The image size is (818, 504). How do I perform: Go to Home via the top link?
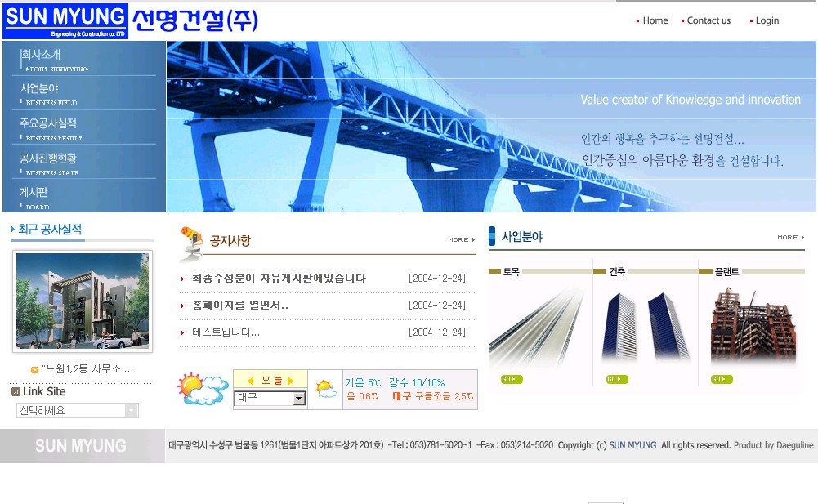click(655, 20)
